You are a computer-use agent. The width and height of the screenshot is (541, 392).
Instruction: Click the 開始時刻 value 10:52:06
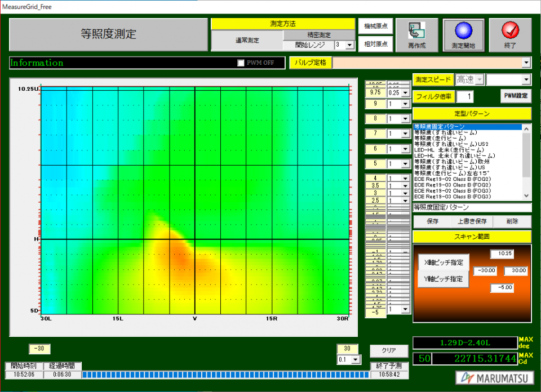pos(24,375)
